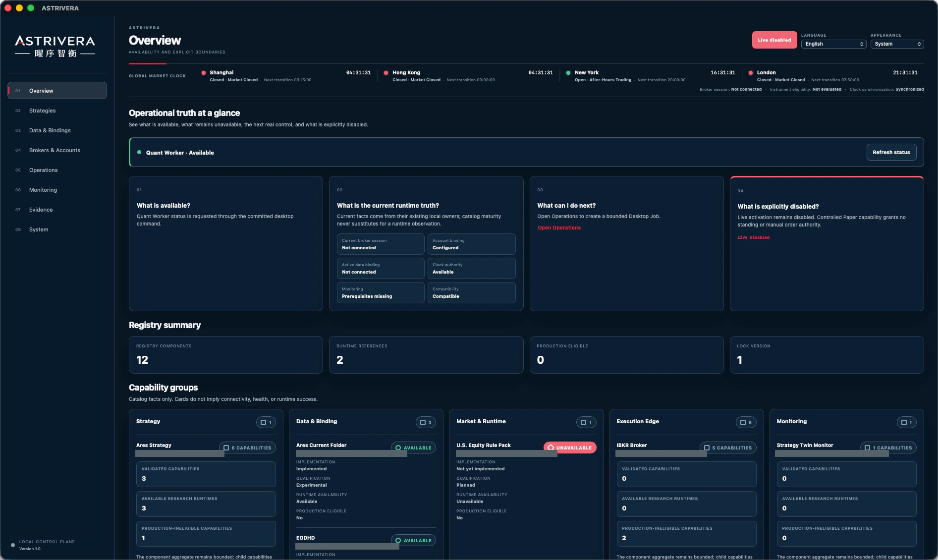Viewport: 938px width, 560px height.
Task: Go to Strategies section
Action: (x=57, y=111)
